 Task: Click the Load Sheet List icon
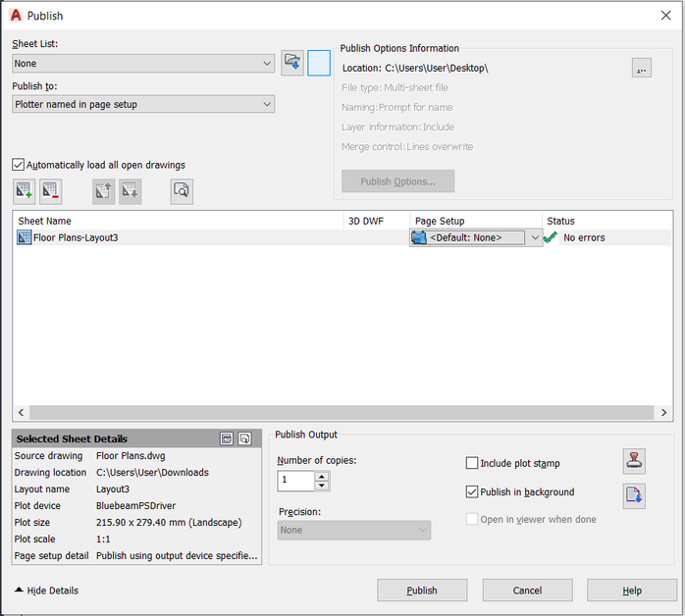292,63
